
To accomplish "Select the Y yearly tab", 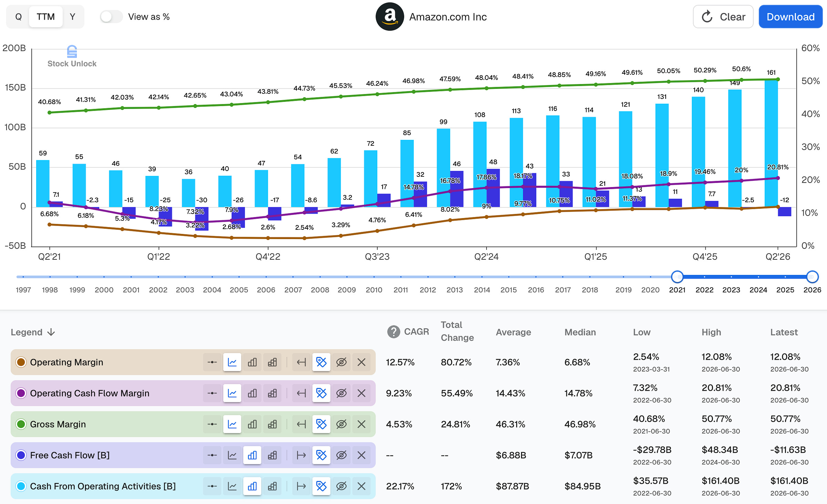I will tap(72, 17).
